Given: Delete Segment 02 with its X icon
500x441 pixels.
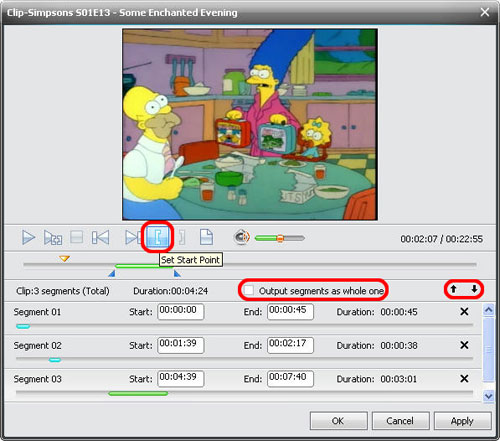Looking at the screenshot, I should [x=464, y=345].
